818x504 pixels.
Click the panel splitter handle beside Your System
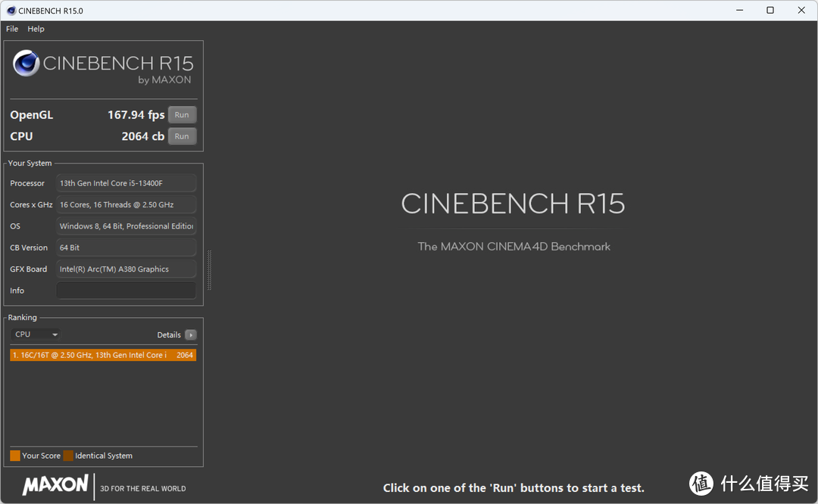209,270
